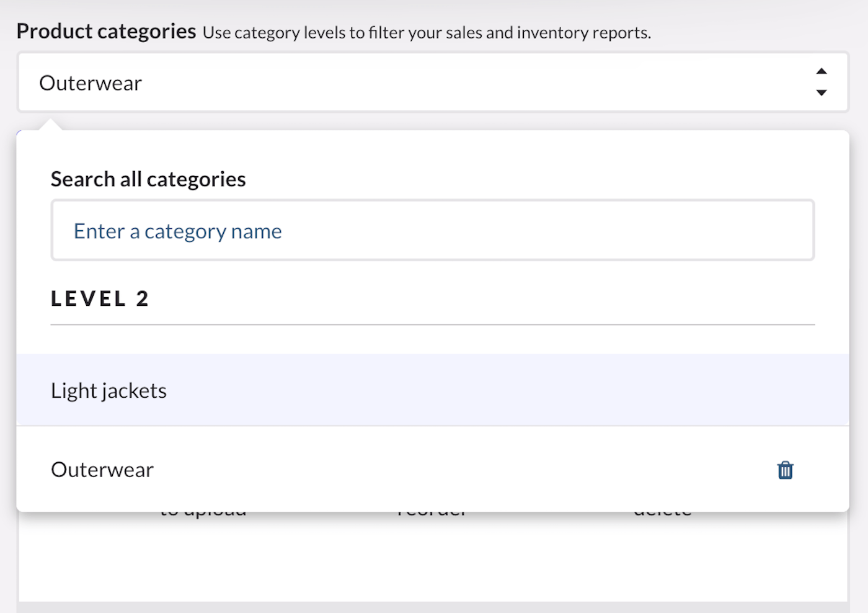Focus the category name search field
This screenshot has width=868, height=613.
pyautogui.click(x=433, y=230)
